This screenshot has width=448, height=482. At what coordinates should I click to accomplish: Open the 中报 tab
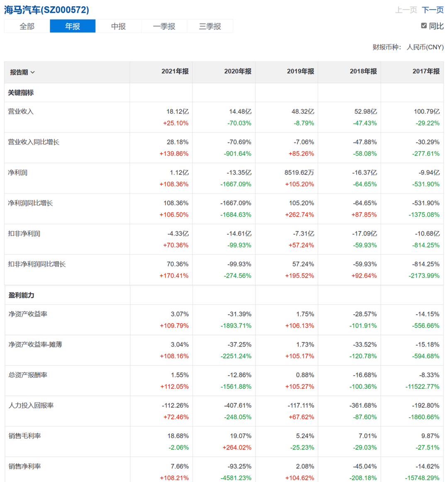(118, 26)
